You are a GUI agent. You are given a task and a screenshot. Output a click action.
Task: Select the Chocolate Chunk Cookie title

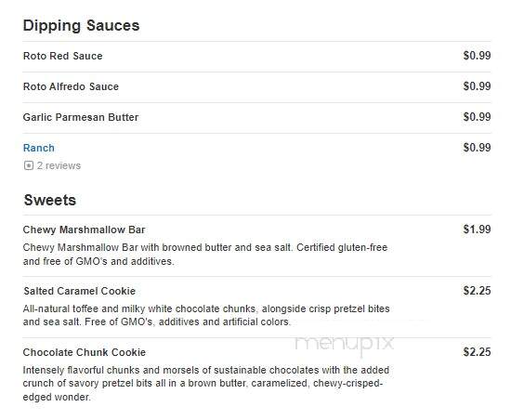coord(85,352)
